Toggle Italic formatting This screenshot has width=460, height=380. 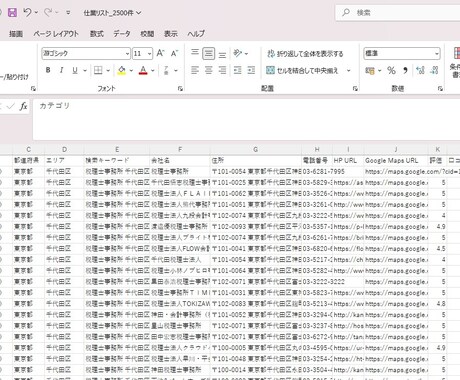point(61,70)
